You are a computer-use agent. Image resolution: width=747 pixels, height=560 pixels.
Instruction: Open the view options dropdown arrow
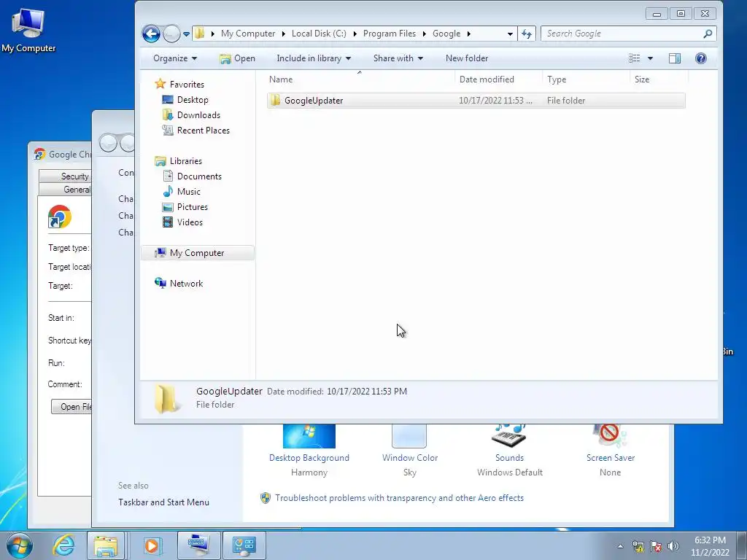[x=650, y=58]
